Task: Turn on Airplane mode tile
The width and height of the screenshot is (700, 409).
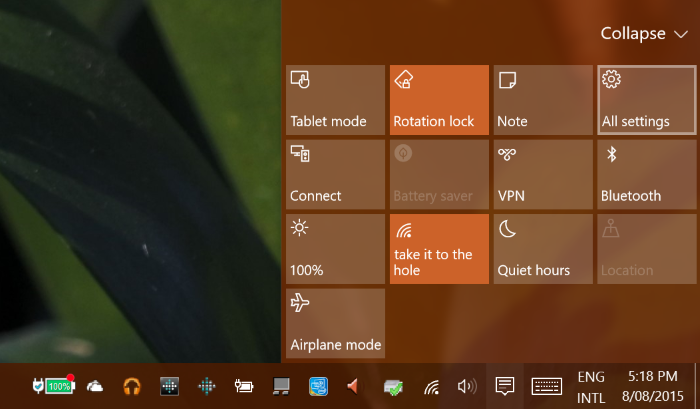Action: (x=335, y=323)
